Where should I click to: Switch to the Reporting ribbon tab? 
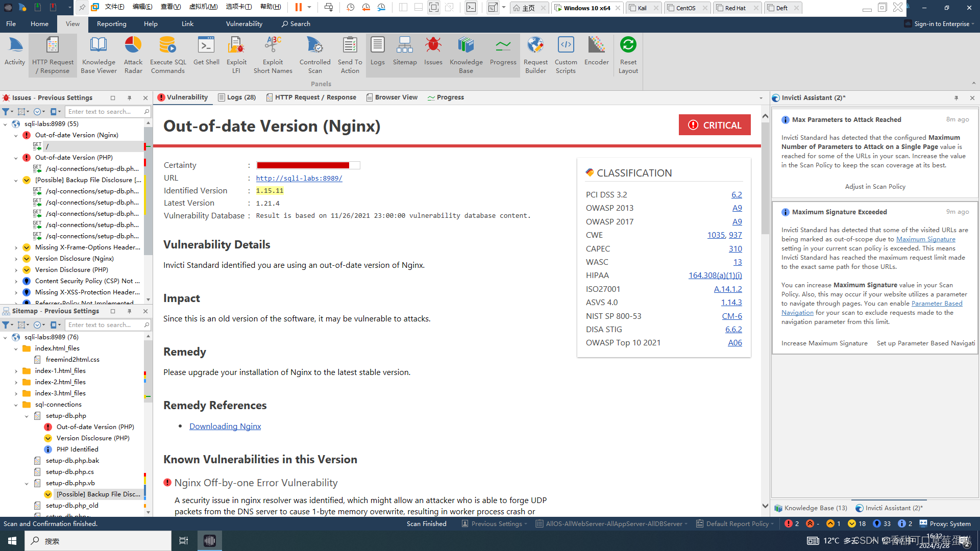point(111,24)
